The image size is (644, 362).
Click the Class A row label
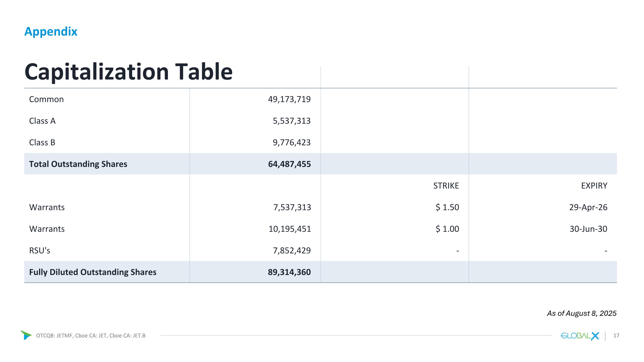tap(42, 121)
